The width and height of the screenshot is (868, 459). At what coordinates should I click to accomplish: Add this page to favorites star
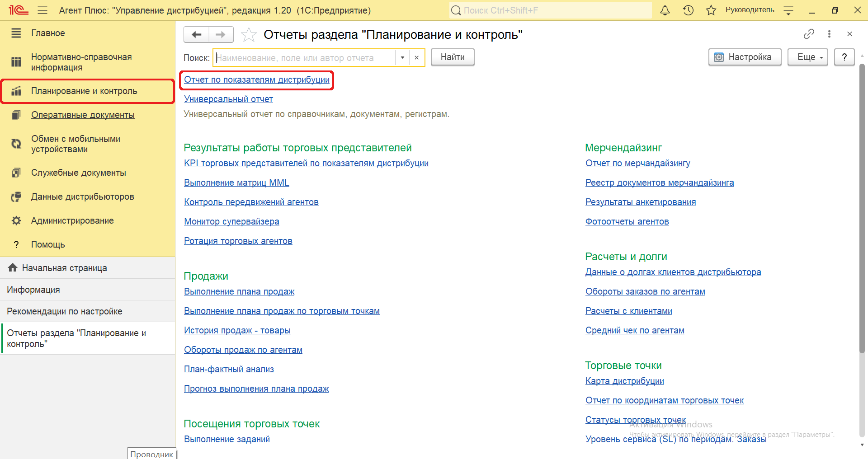point(249,34)
